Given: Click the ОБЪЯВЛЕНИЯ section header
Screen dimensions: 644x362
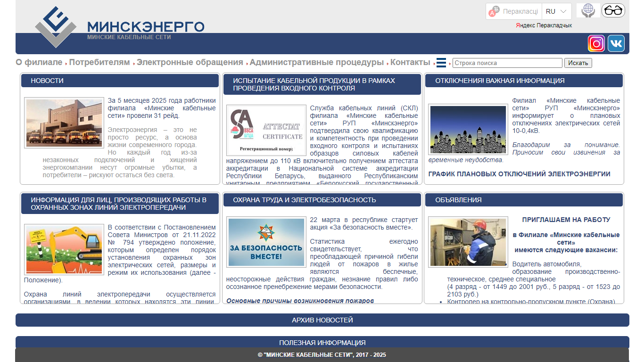Looking at the screenshot, I should (x=524, y=200).
